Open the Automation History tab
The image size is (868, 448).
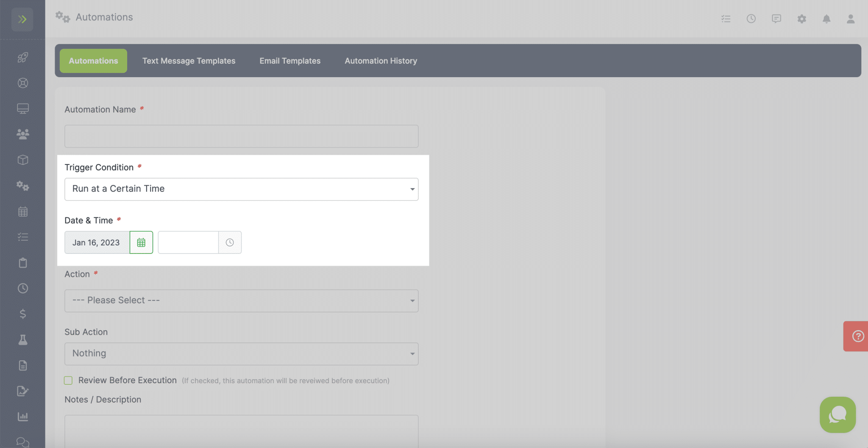point(380,61)
